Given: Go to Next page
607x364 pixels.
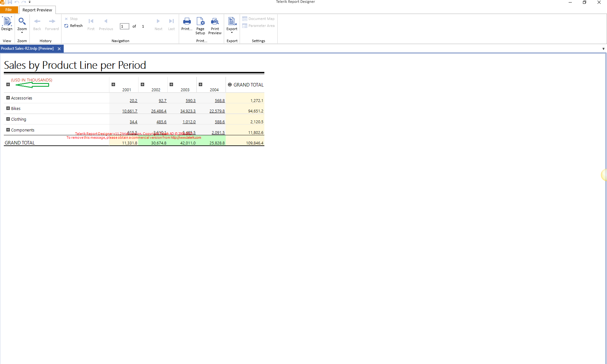Looking at the screenshot, I should point(158,24).
